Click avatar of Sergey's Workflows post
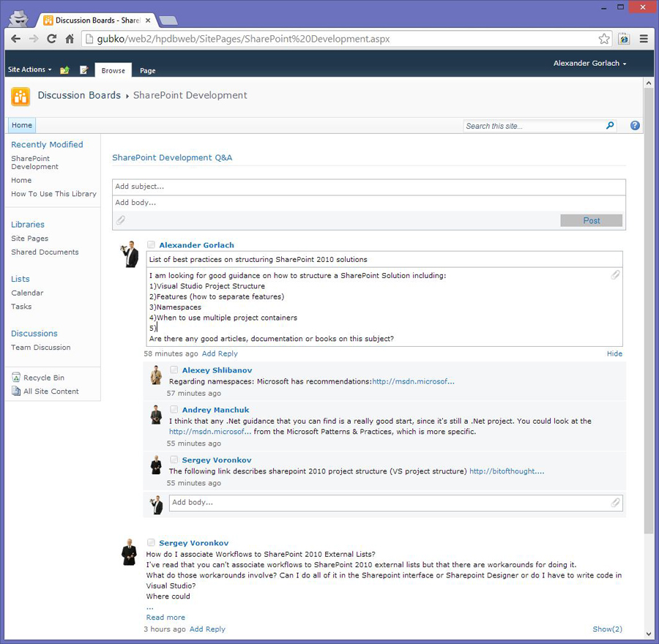 point(130,552)
